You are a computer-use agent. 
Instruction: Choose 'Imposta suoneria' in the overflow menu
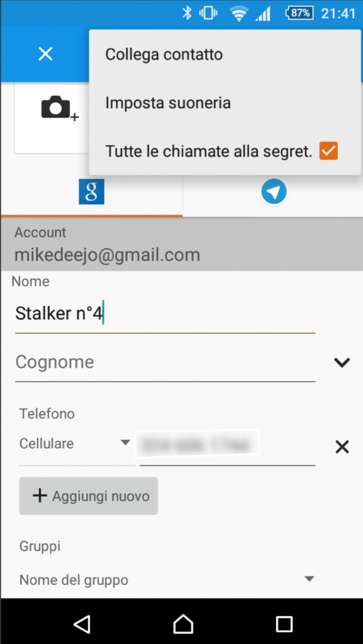click(166, 103)
